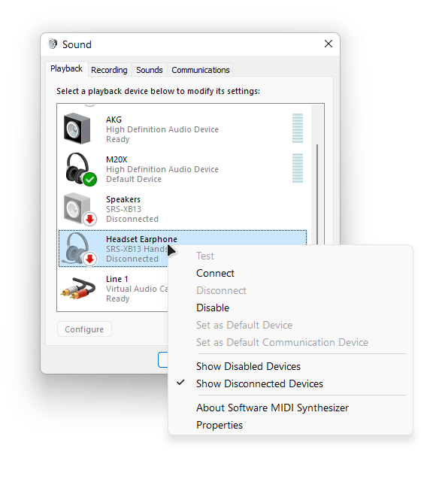Switch to the Recording tab

point(109,70)
